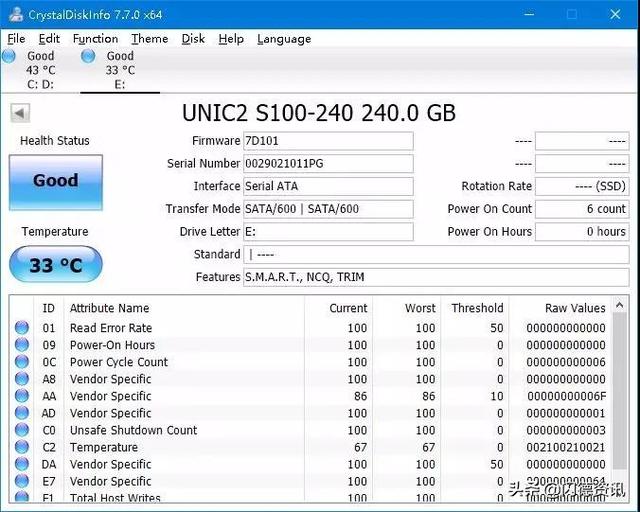Select raw value 0000000006F
The height and width of the screenshot is (512, 640).
567,396
